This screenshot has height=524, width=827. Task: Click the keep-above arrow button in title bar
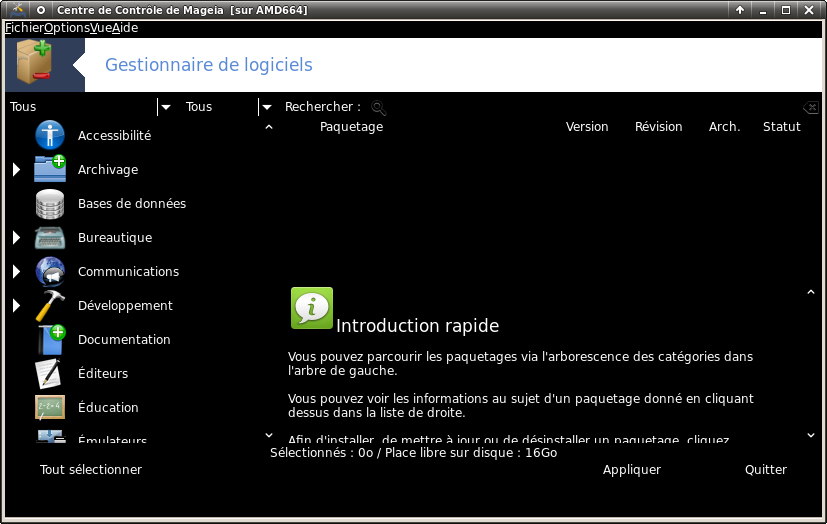(x=740, y=10)
